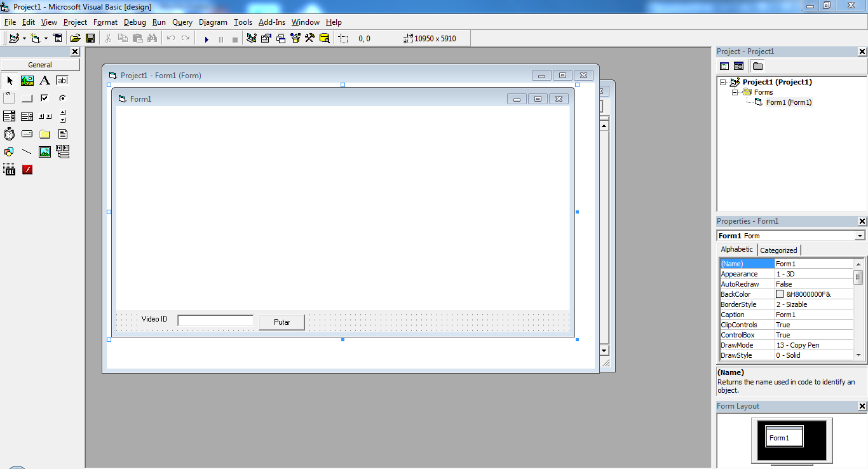Screen dimensions: 868x469
Task: Start the project with the Run arrow
Action: (207, 38)
